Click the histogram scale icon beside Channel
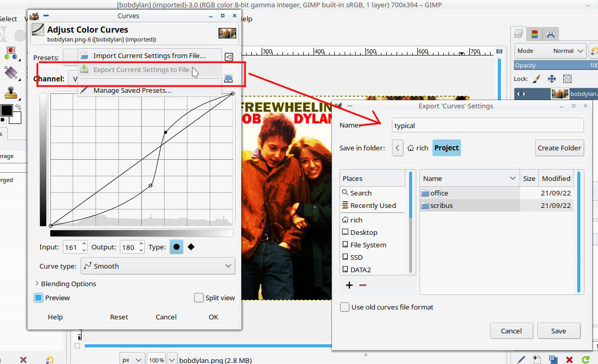The image size is (598, 364). coord(228,78)
